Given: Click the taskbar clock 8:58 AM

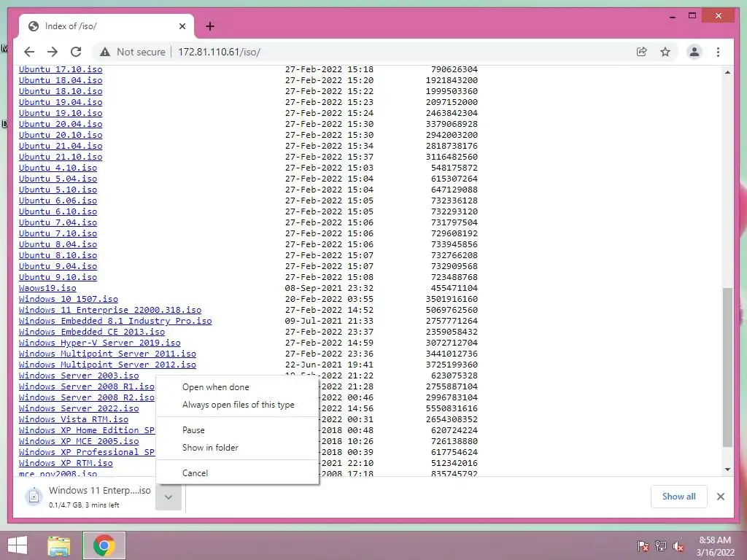Looking at the screenshot, I should click(715, 540).
